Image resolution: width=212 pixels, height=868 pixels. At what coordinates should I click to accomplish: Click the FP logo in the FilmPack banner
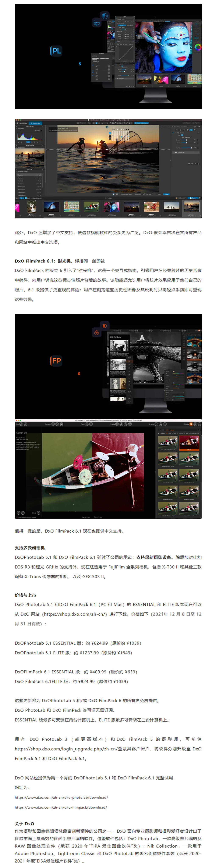56,361
